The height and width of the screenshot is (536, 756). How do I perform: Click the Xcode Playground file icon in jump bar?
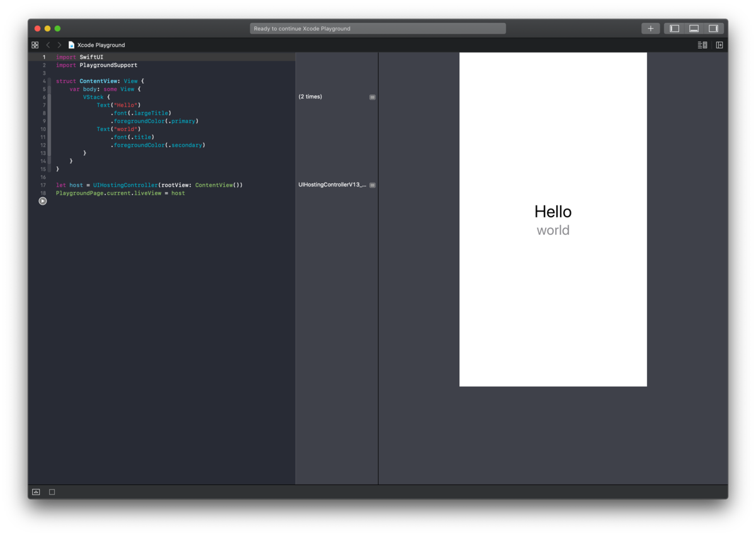[x=71, y=45]
